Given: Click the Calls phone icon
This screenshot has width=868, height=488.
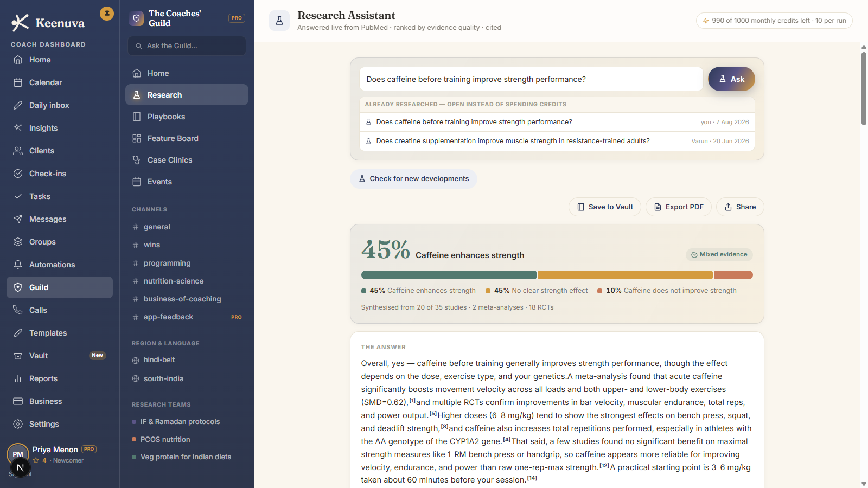Looking at the screenshot, I should (x=18, y=310).
